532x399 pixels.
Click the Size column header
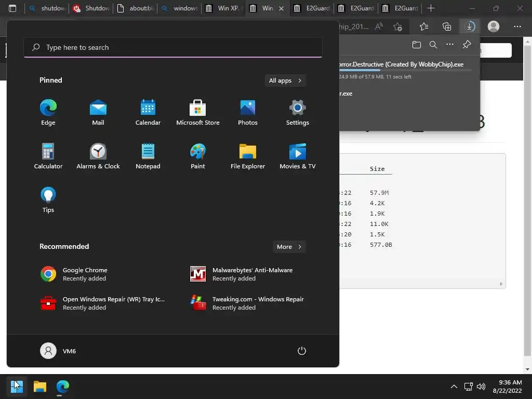[x=377, y=169]
